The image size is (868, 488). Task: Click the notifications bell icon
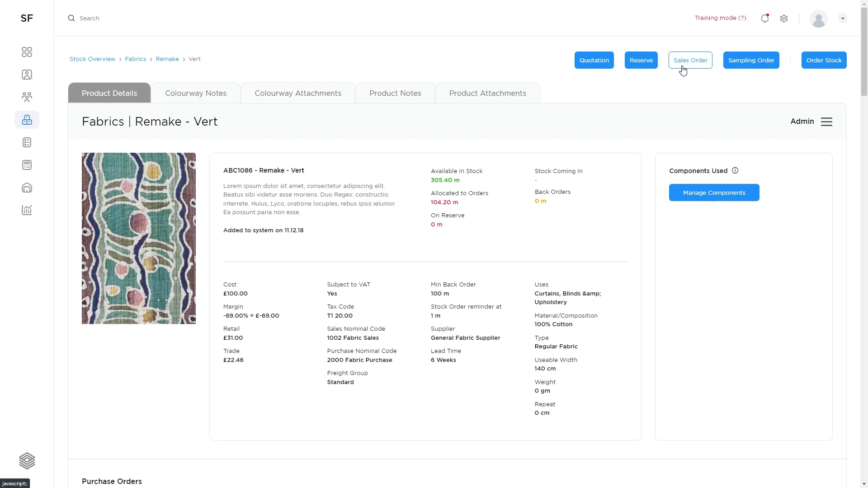click(x=764, y=19)
